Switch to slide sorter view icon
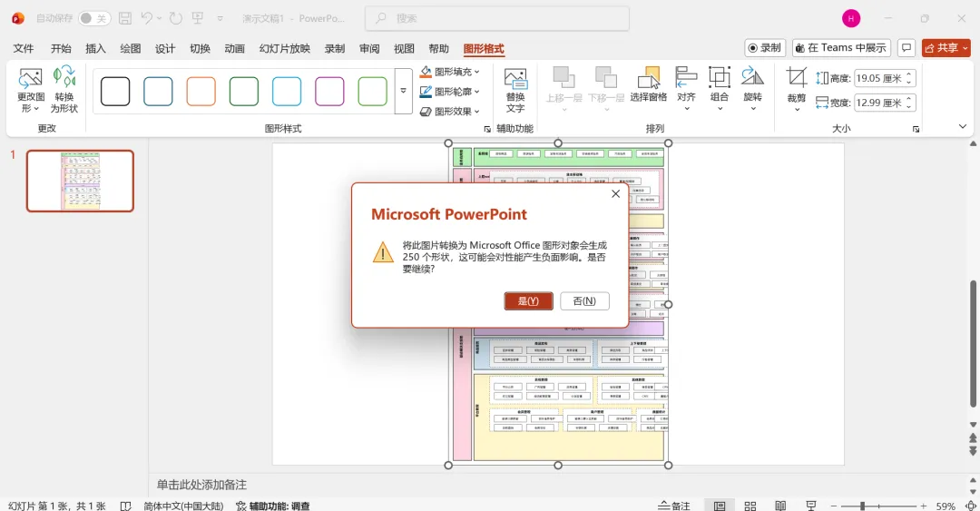Viewport: 980px width, 511px height. click(750, 506)
